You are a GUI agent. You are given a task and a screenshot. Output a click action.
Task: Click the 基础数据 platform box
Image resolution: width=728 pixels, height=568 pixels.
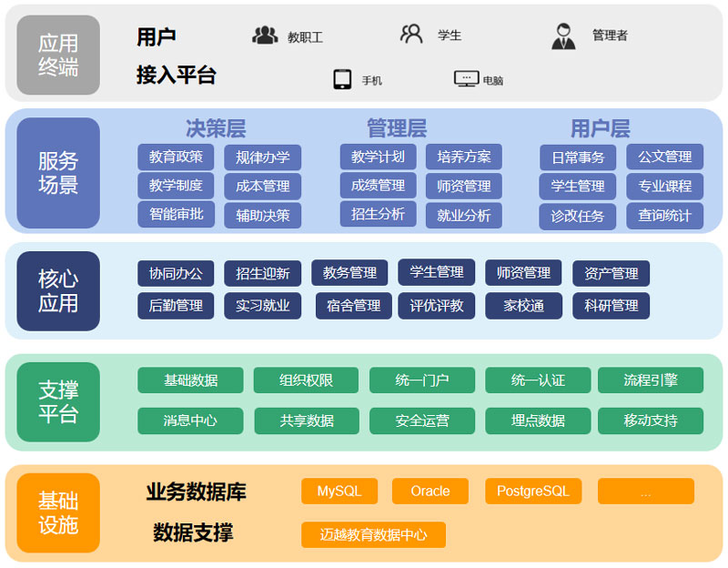(190, 380)
